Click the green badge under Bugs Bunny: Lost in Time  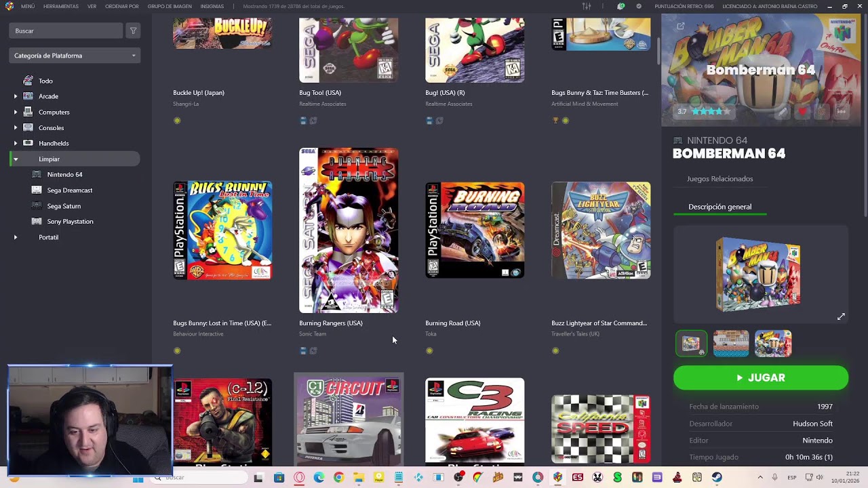(177, 350)
